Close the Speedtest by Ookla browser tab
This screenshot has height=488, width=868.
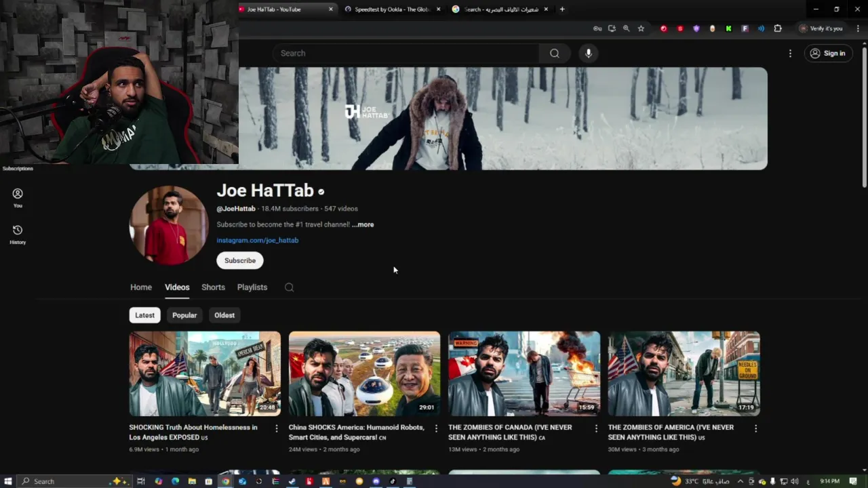coord(438,9)
